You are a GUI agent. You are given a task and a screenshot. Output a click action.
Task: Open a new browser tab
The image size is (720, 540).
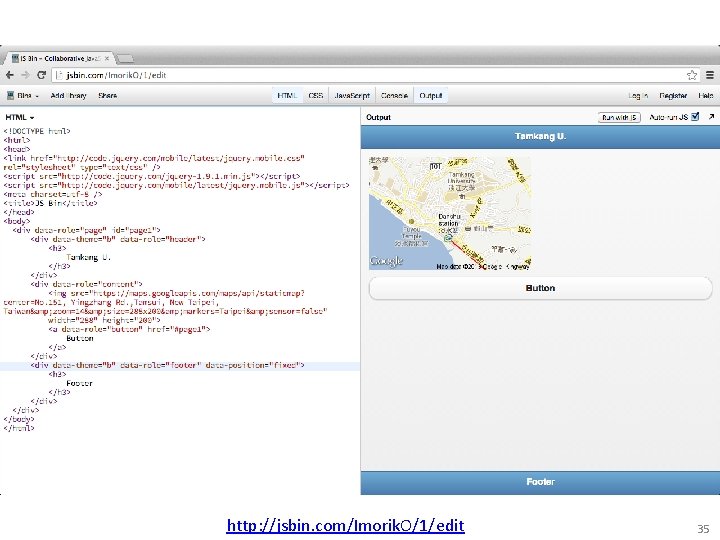coord(125,58)
